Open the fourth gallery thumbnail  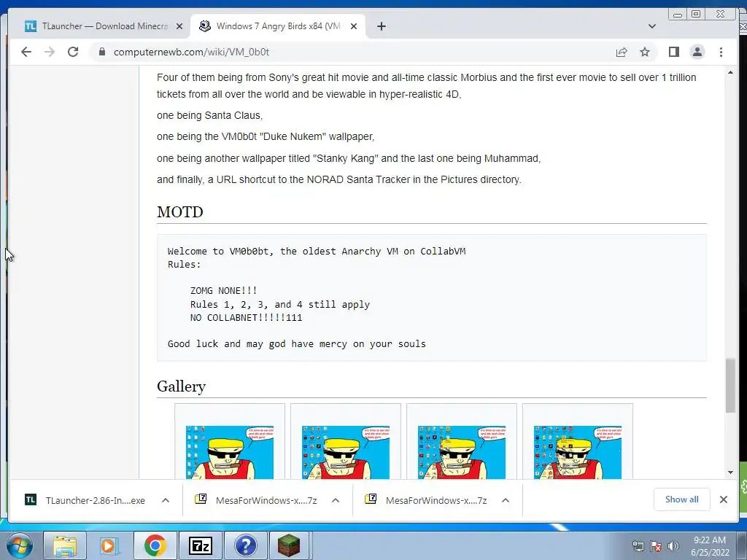[x=578, y=452]
